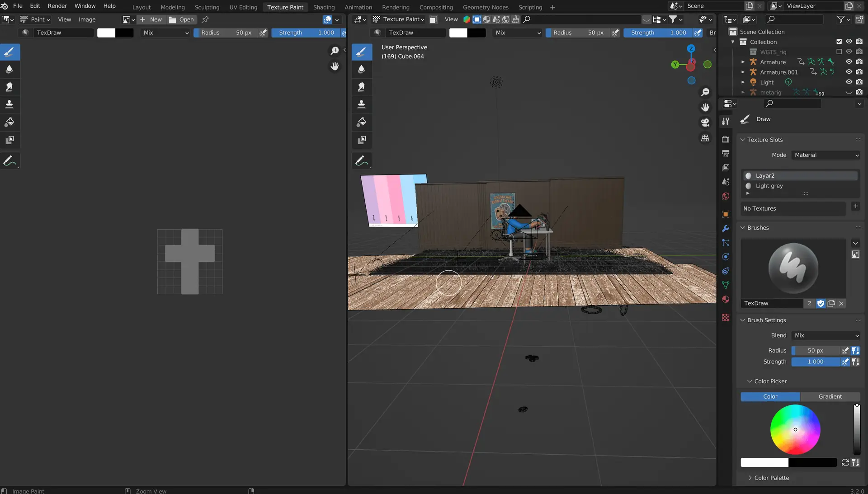
Task: Click the Open image button
Action: (182, 19)
